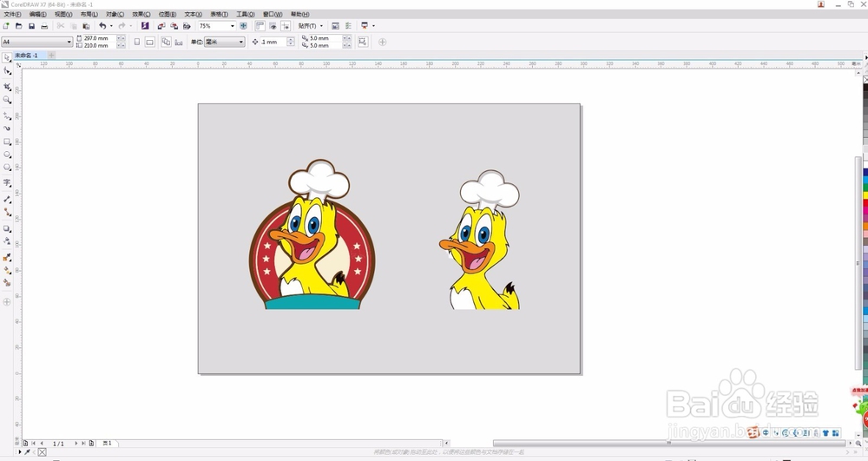Select the Transparency tool
This screenshot has width=868, height=461.
[x=7, y=241]
